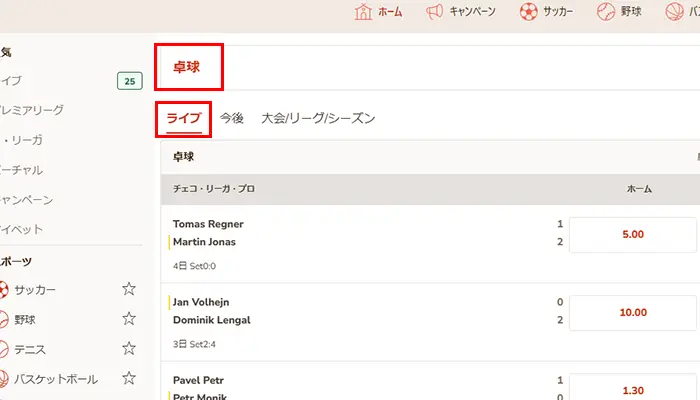Click the sidebar basketball icon
This screenshot has width=700, height=400.
[4, 379]
